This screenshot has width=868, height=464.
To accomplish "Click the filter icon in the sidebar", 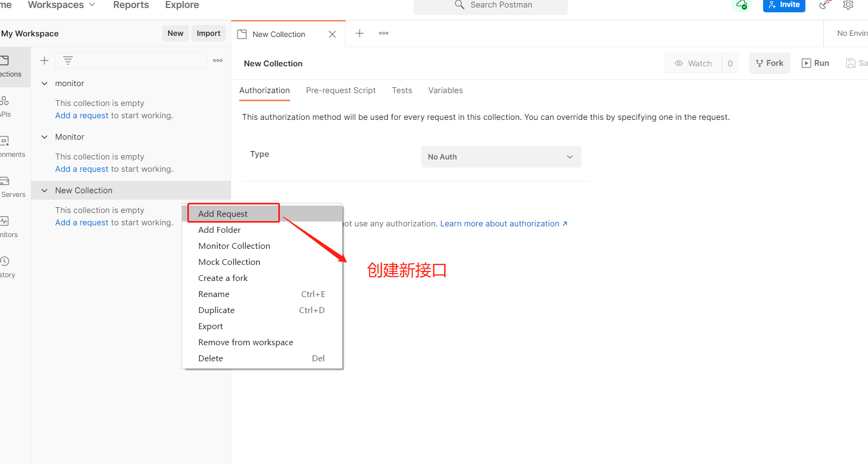I will pos(68,60).
